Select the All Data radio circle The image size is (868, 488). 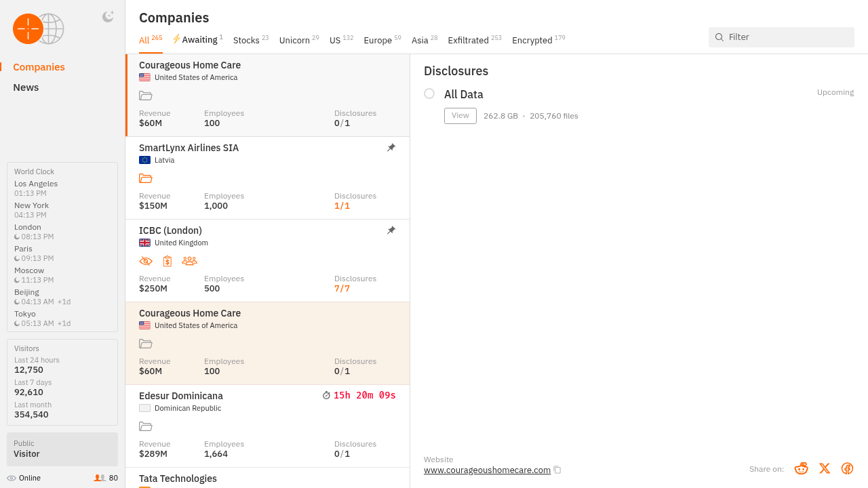[x=429, y=94]
